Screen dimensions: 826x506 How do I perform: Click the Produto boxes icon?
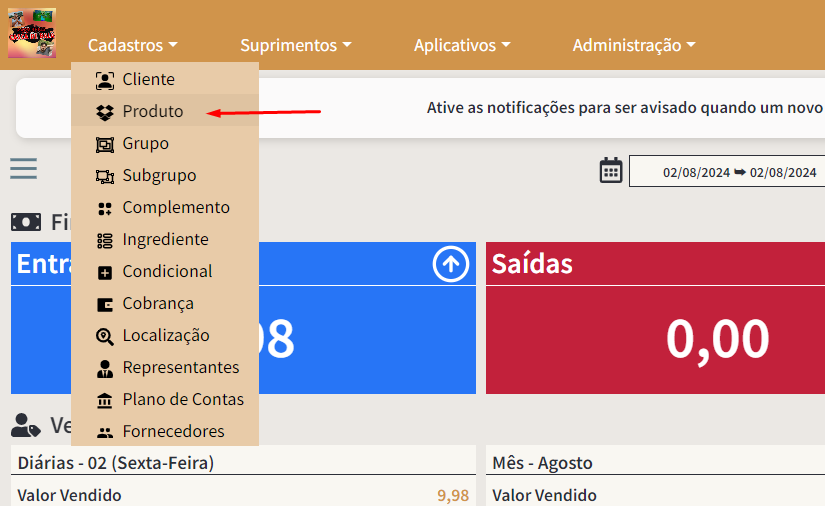[x=105, y=112]
